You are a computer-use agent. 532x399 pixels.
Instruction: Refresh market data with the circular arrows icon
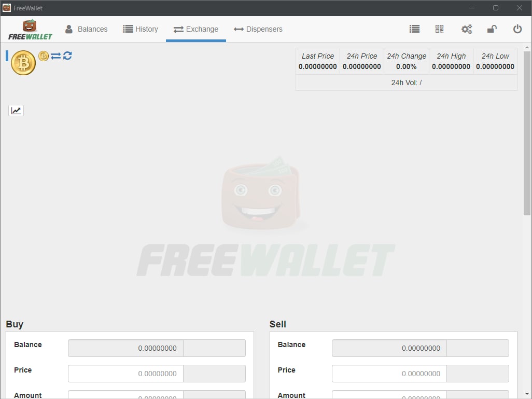click(67, 56)
